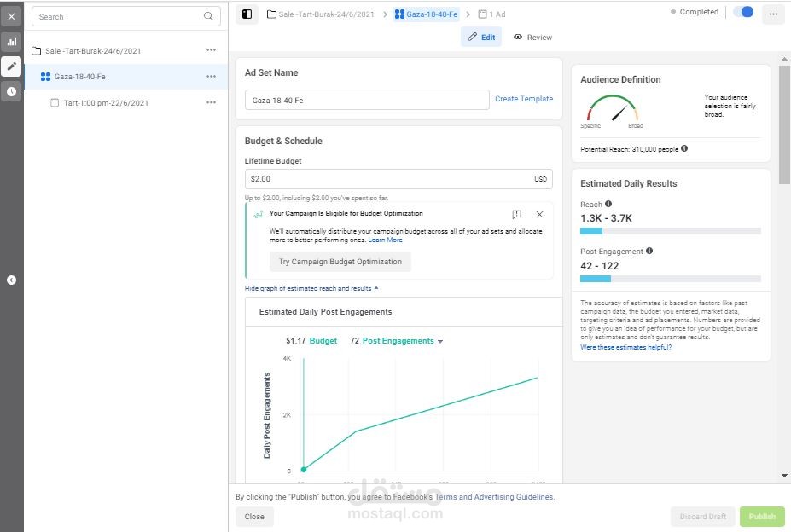Image resolution: width=791 pixels, height=532 pixels.
Task: Dismiss the budget optimization notice
Action: coord(539,215)
